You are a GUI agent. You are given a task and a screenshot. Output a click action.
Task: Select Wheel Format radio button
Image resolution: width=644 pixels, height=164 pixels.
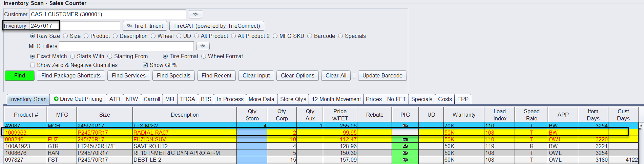click(204, 56)
